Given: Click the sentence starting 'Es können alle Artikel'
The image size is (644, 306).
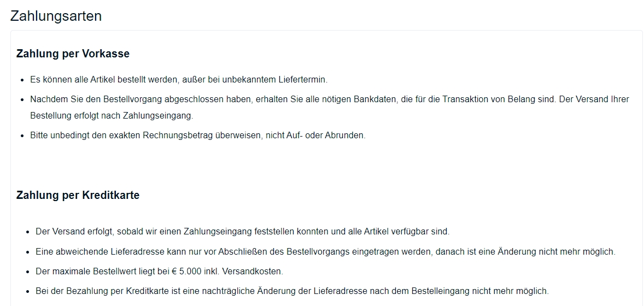Looking at the screenshot, I should click(x=178, y=80).
